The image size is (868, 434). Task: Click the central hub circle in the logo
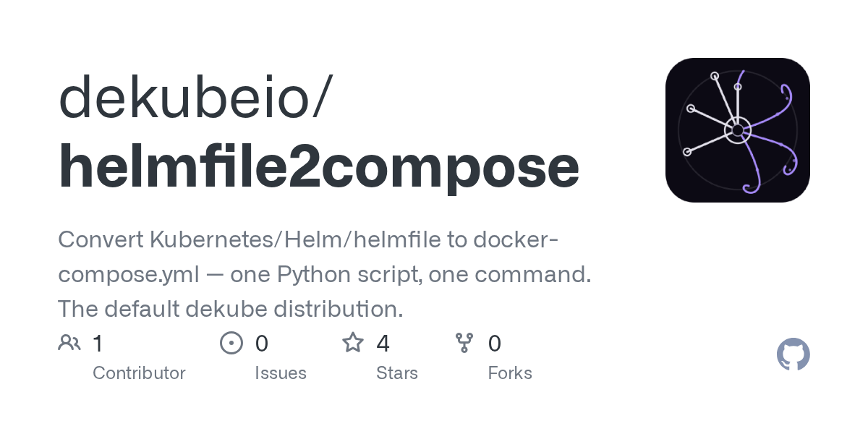(737, 131)
